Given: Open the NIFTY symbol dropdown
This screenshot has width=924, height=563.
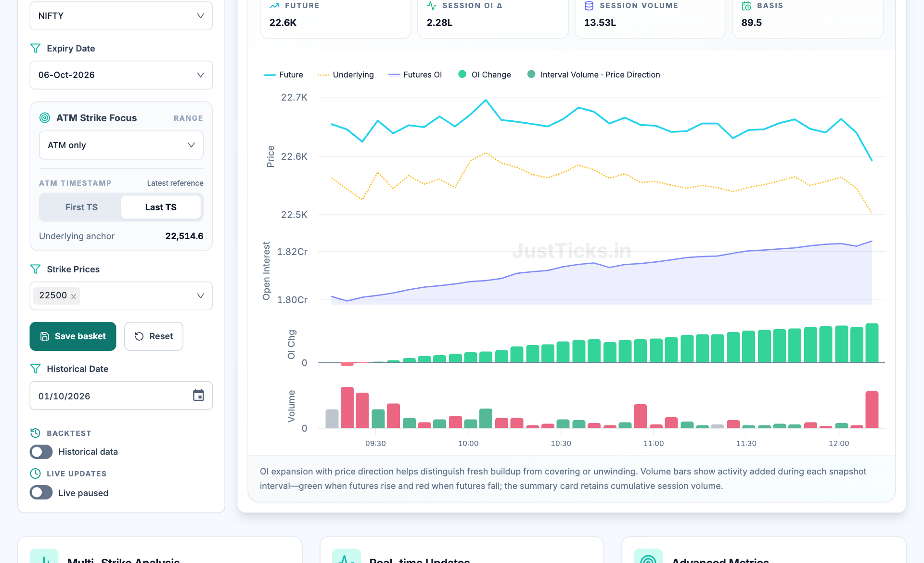Looking at the screenshot, I should pyautogui.click(x=121, y=16).
